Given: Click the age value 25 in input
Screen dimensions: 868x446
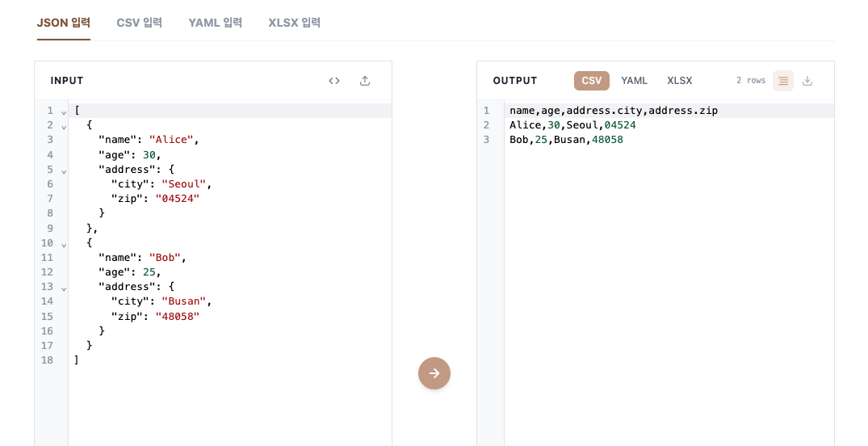Looking at the screenshot, I should pyautogui.click(x=149, y=272).
